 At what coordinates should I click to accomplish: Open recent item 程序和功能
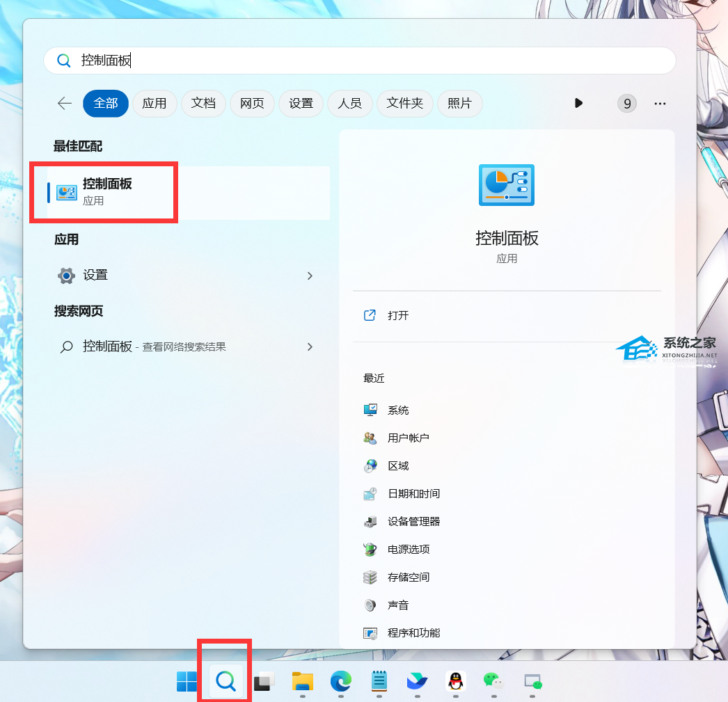[x=413, y=633]
